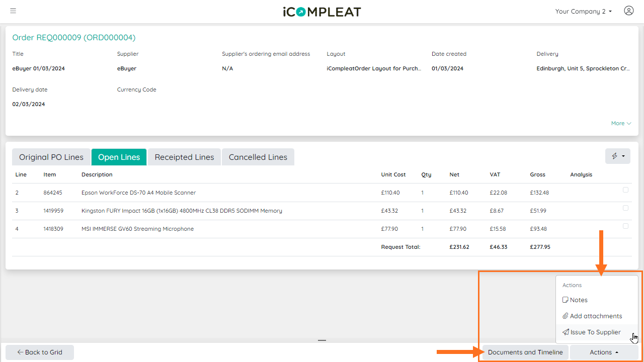This screenshot has height=362, width=644.
Task: Click VAT value £15.58
Action: (498, 229)
